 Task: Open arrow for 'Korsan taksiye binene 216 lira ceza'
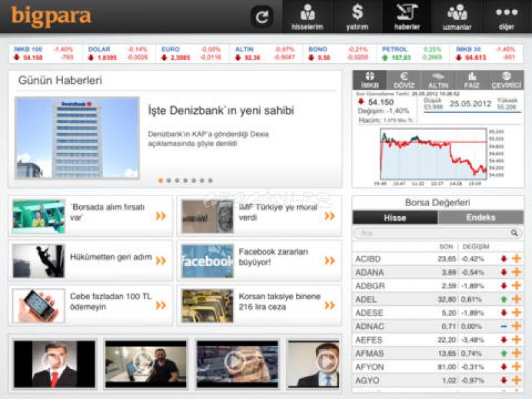[x=329, y=305]
